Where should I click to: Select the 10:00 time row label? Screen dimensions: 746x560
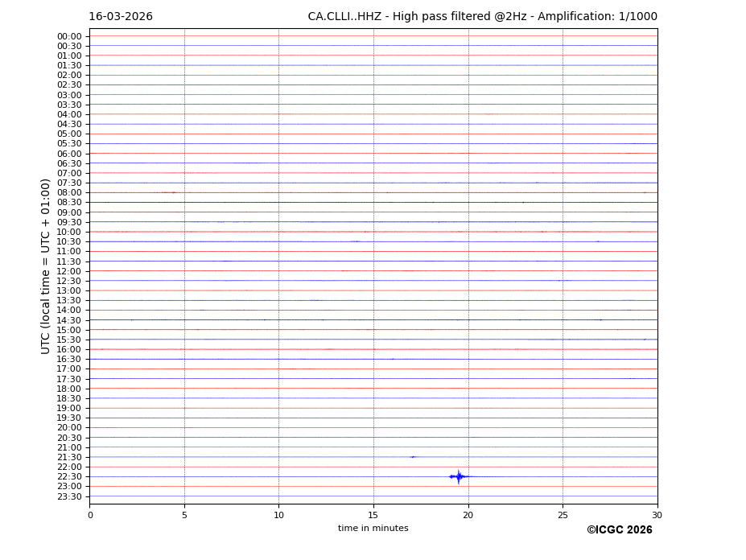(x=69, y=232)
